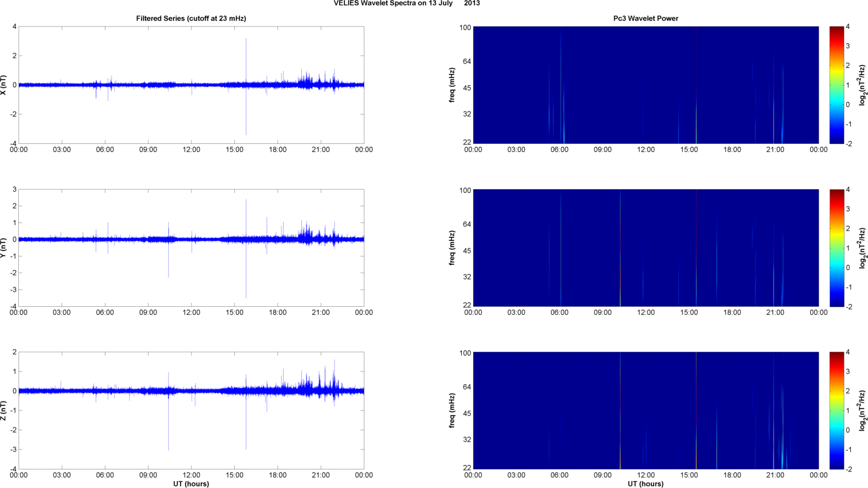Click the colorbar beside the bottom spectrogram
This screenshot has height=488, width=868.
coord(836,411)
